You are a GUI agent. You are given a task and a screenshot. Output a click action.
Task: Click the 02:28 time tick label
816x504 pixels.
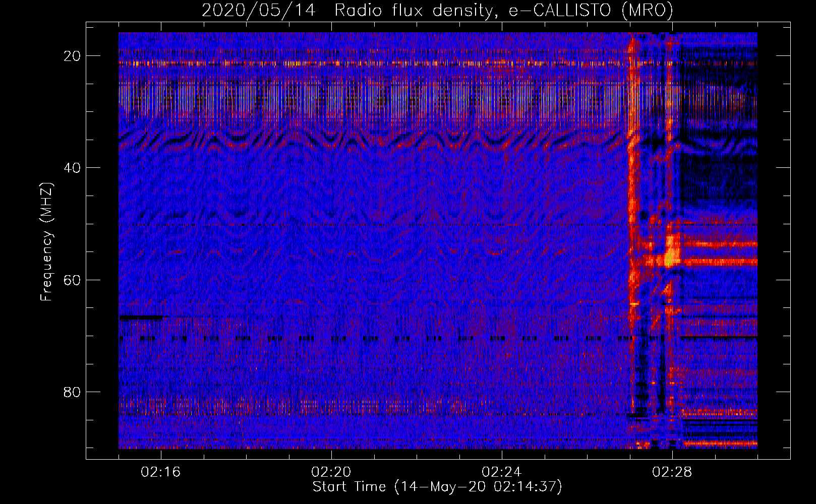pyautogui.click(x=672, y=472)
